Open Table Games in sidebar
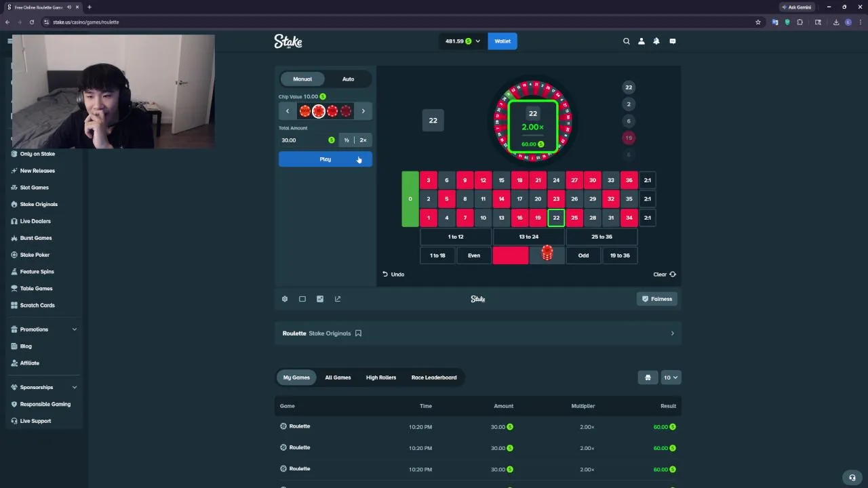 coord(36,289)
